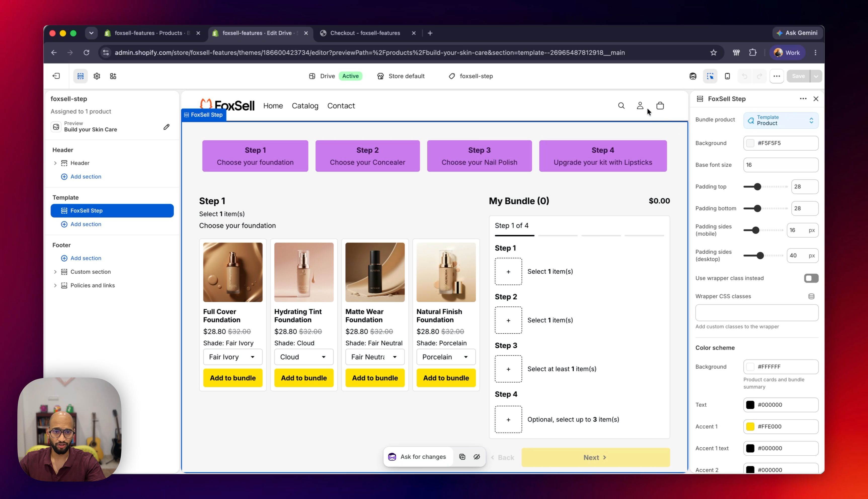868x499 pixels.
Task: Click Add section under Footer
Action: pyautogui.click(x=81, y=258)
